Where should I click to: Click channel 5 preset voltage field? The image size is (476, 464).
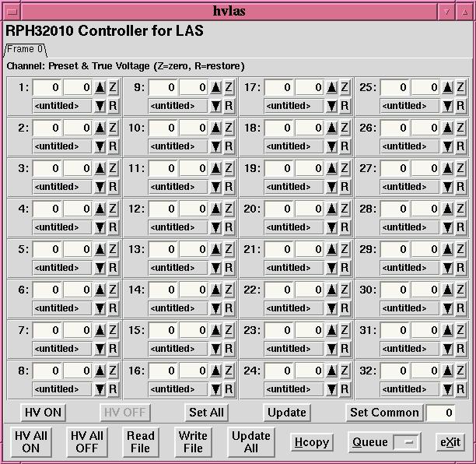pyautogui.click(x=47, y=249)
